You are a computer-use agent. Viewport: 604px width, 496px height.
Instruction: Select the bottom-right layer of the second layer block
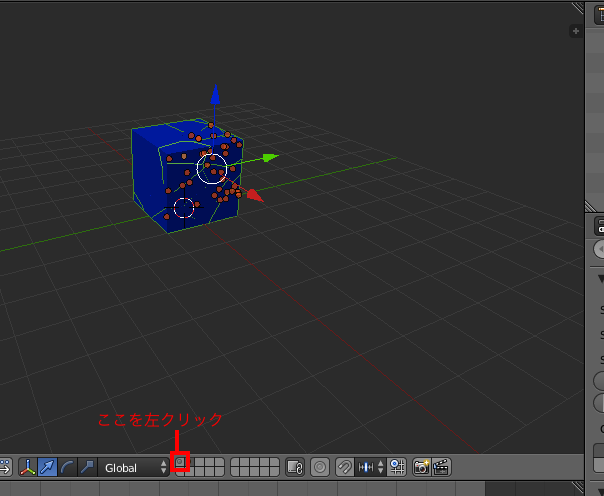(274, 472)
